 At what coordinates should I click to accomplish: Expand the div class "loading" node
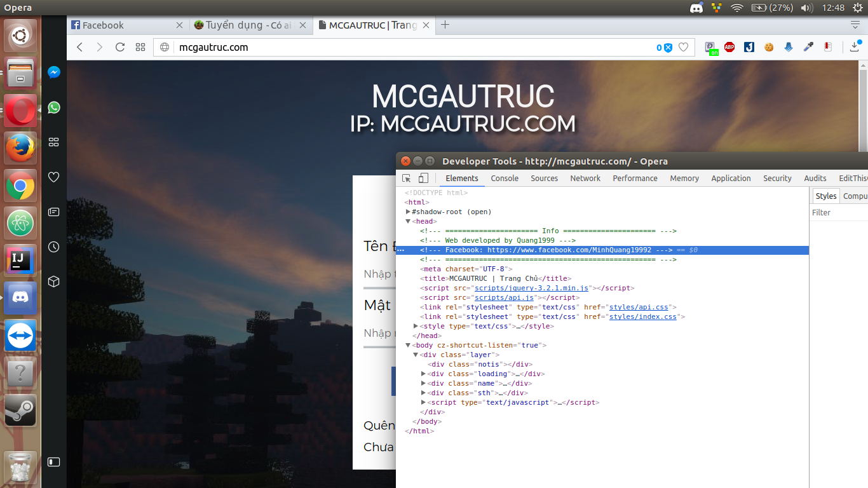pyautogui.click(x=423, y=374)
